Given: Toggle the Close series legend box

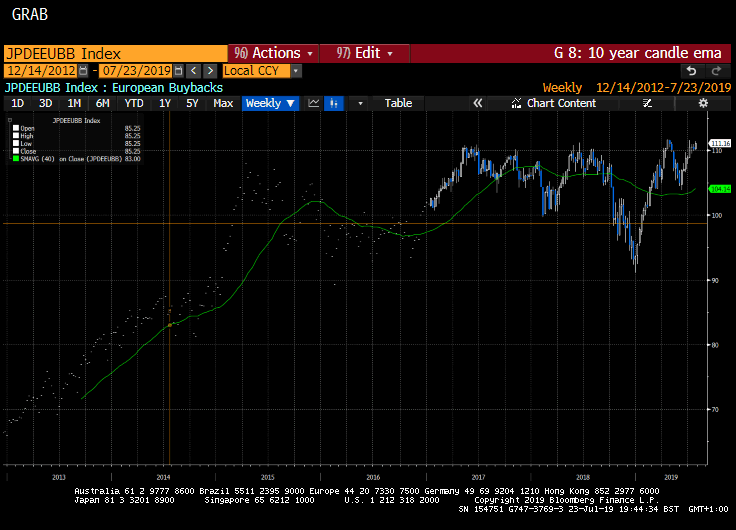Looking at the screenshot, I should [15, 151].
